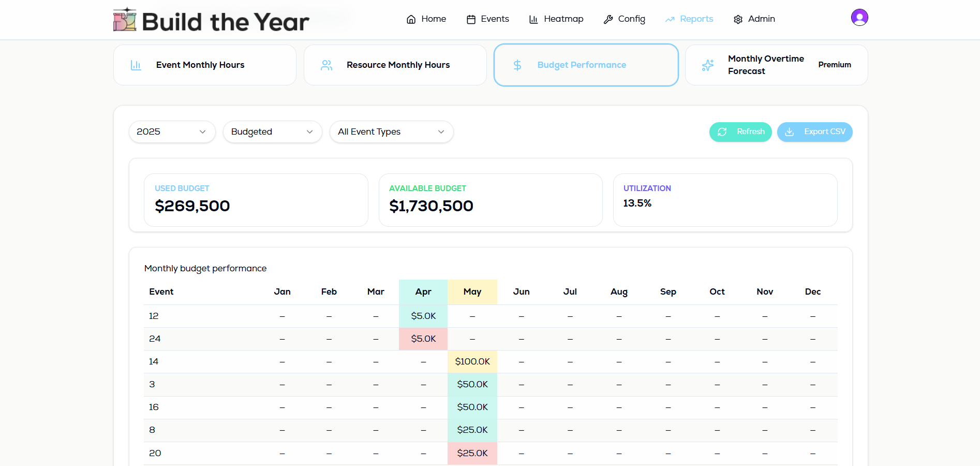The width and height of the screenshot is (980, 466).
Task: Click event 24's April $5.0K cell
Action: coord(423,339)
